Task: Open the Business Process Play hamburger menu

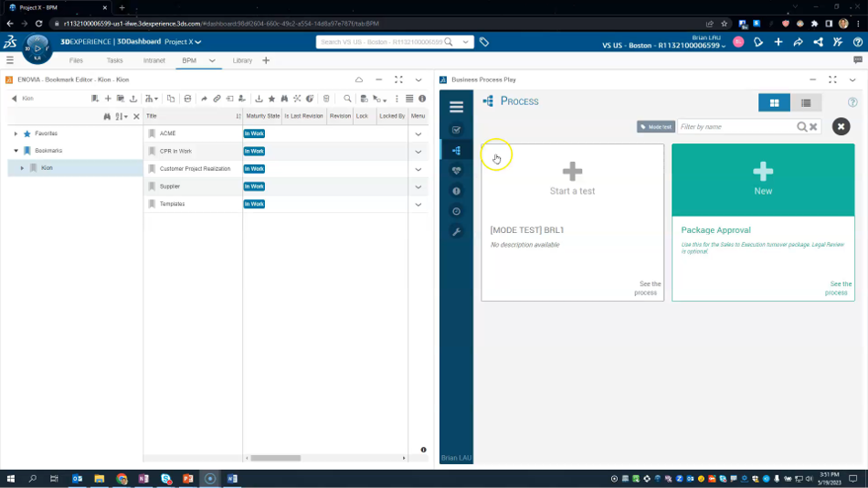Action: 456,107
